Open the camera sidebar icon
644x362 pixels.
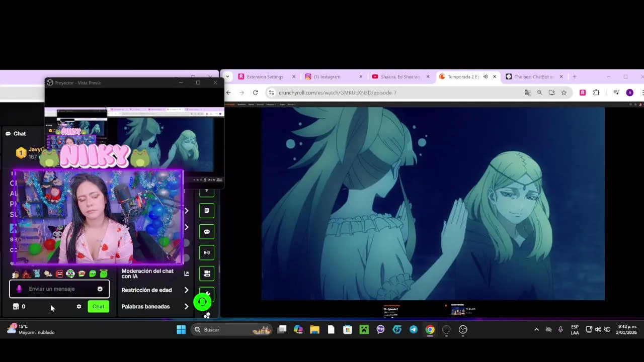click(x=207, y=274)
